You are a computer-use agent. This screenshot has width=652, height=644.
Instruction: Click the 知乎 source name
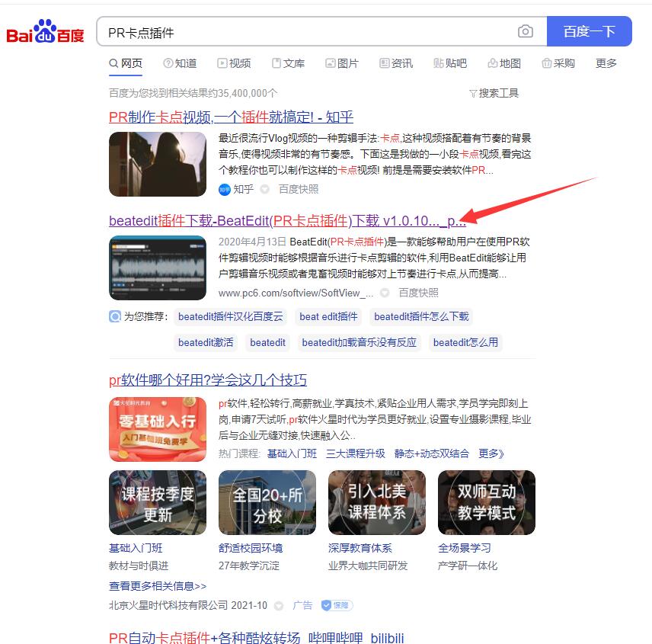click(244, 189)
